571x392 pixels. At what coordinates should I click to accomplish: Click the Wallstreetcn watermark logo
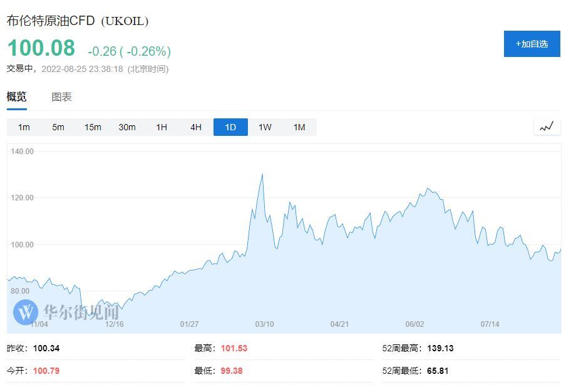pos(66,311)
